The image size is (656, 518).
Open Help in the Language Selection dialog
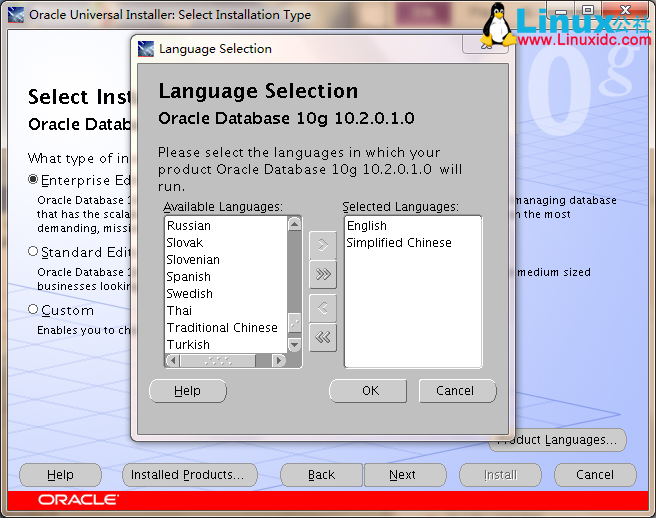click(188, 391)
